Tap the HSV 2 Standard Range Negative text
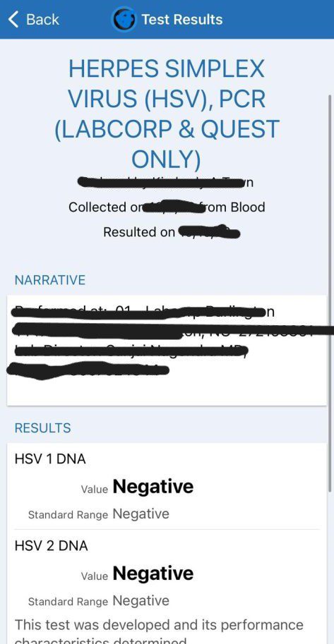Screen dimensions: 334x644 141,600
